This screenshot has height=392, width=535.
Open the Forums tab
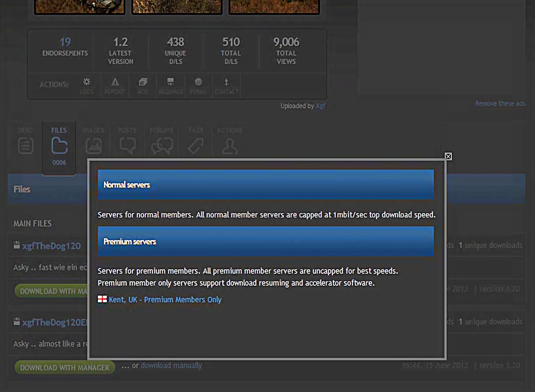(x=161, y=142)
